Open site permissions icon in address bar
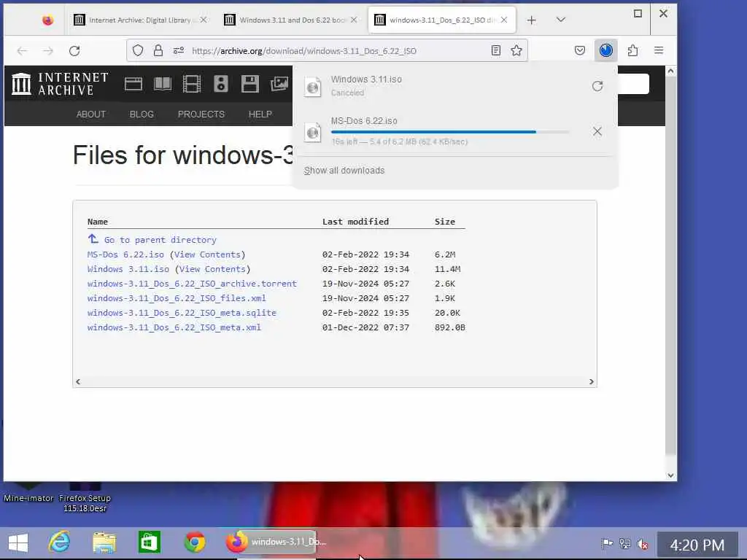The height and width of the screenshot is (560, 747). point(179,50)
